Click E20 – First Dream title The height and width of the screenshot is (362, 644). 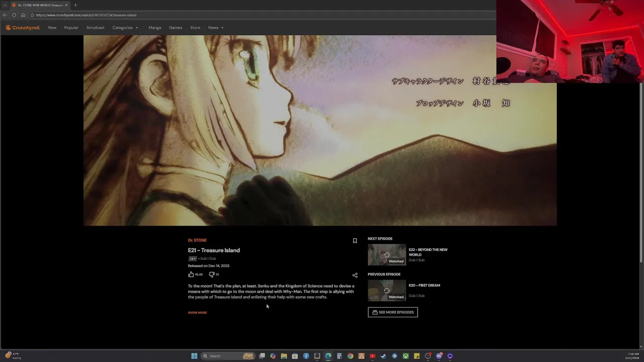pos(424,285)
